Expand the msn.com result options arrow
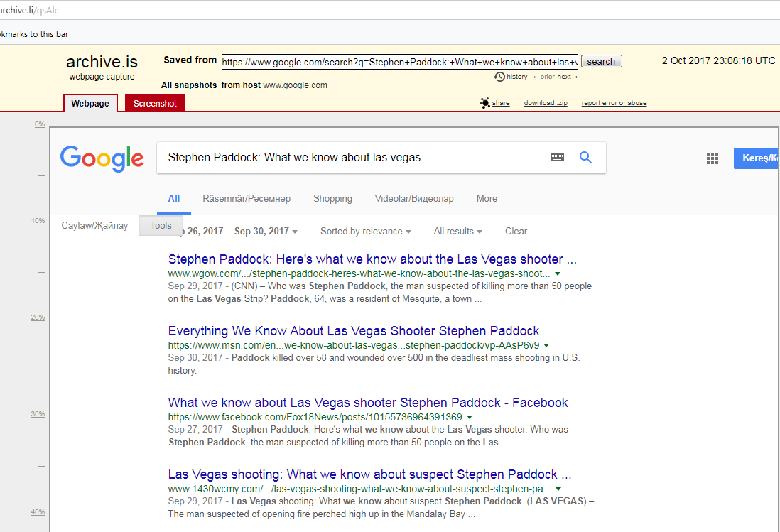Viewport: 780px width, 532px height. 546,345
